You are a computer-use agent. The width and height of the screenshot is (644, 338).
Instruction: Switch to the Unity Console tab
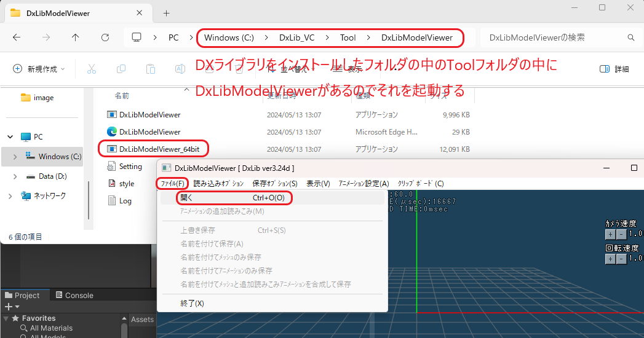(x=74, y=296)
